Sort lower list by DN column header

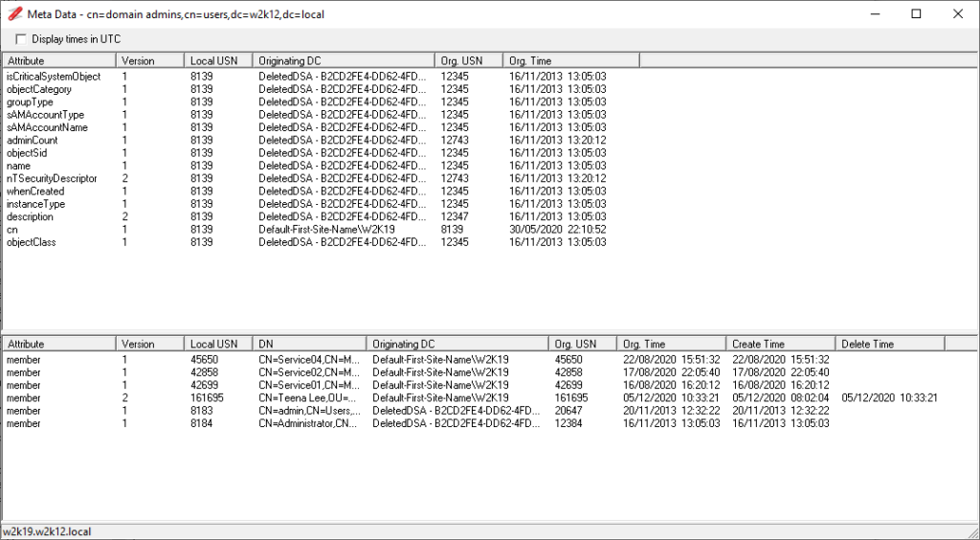[309, 344]
